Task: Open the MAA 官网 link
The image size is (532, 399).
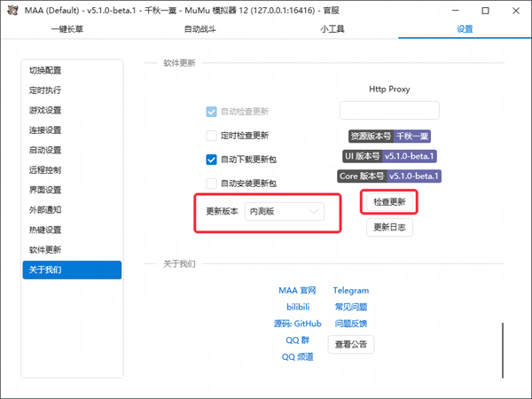Action: tap(297, 290)
